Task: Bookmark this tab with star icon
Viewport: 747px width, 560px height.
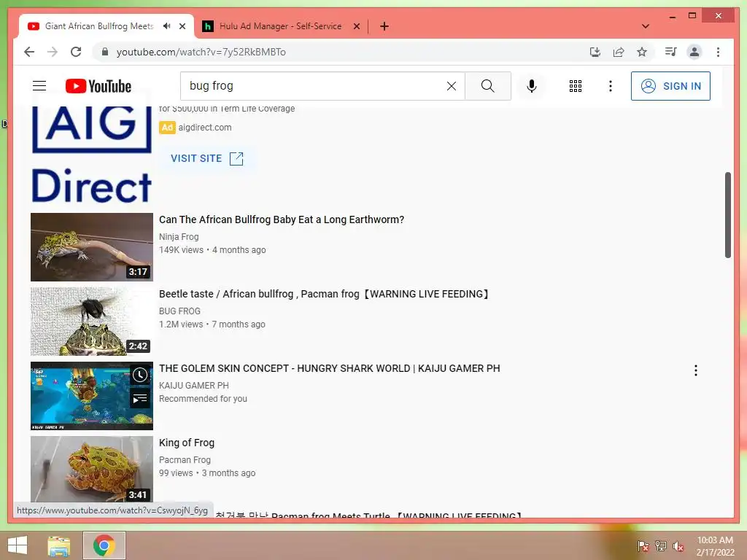Action: tap(642, 52)
